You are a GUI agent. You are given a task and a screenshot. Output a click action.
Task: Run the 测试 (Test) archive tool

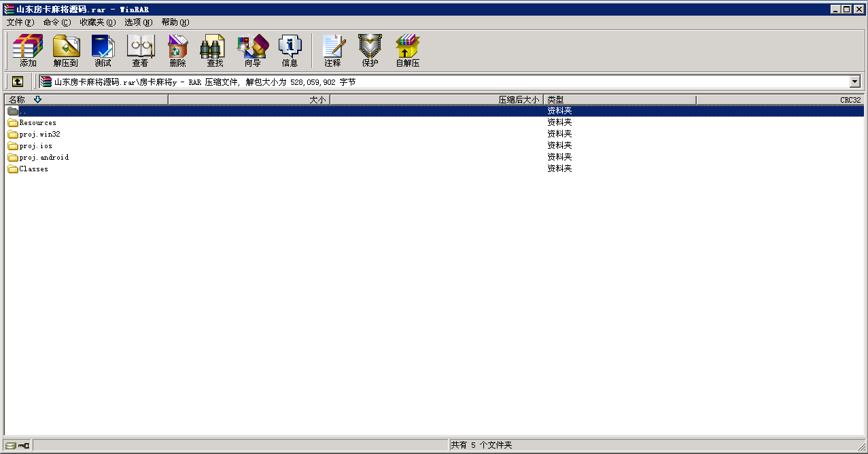pos(103,51)
